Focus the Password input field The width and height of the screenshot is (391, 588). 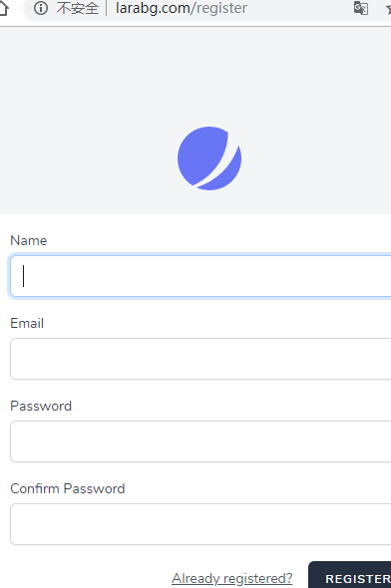pyautogui.click(x=200, y=441)
